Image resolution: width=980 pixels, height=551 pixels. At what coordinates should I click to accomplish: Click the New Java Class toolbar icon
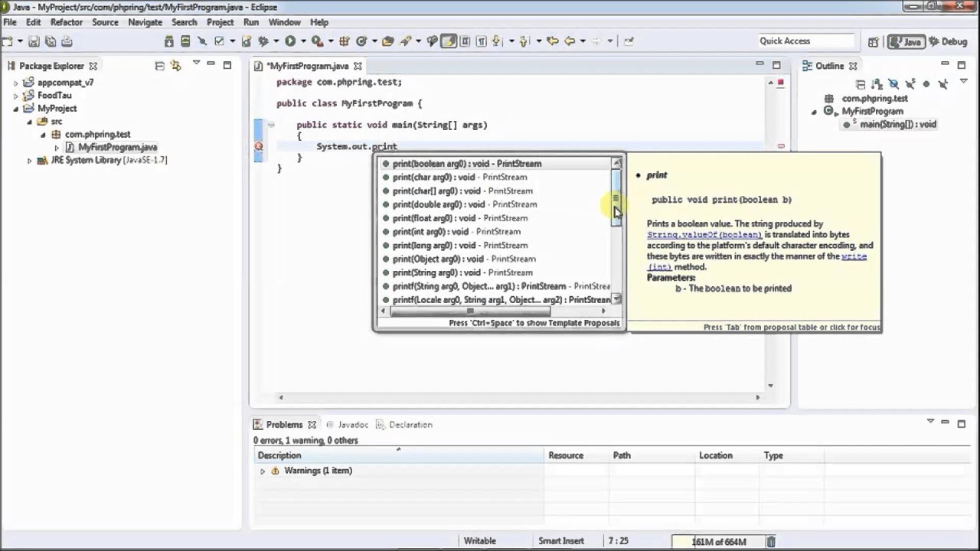pyautogui.click(x=361, y=41)
